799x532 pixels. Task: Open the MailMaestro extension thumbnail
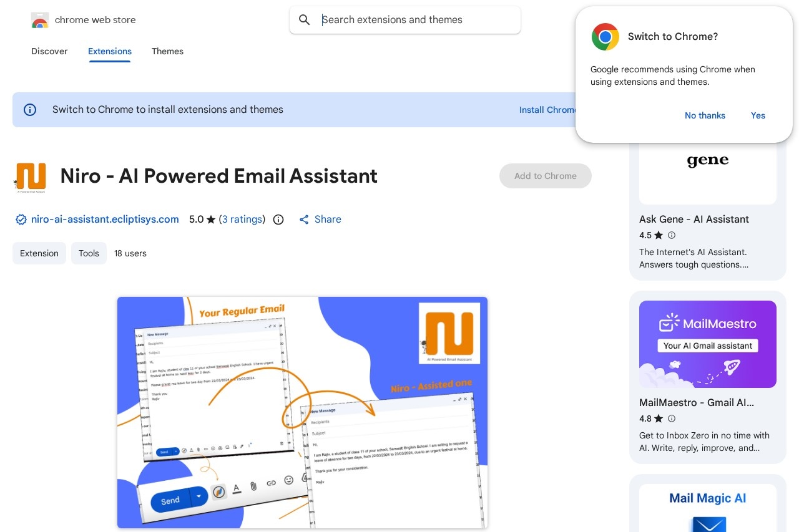coord(707,344)
